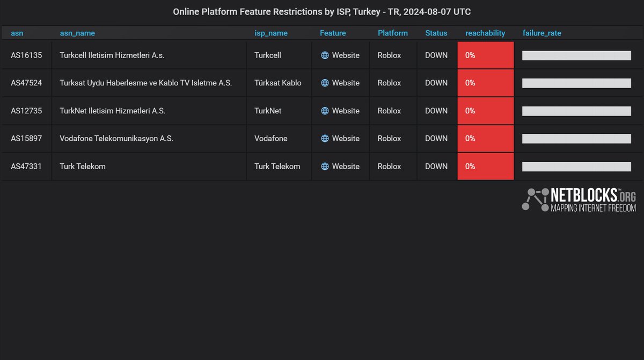Screen dimensions: 644x360
Task: Click the globe icon in TurkNet row
Action: [325, 111]
